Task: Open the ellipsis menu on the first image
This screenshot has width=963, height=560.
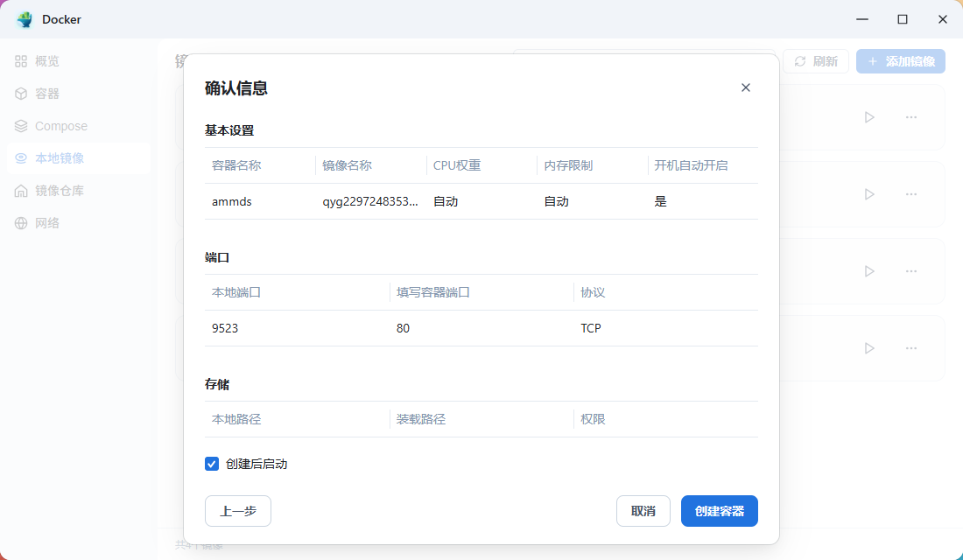Action: (x=911, y=116)
